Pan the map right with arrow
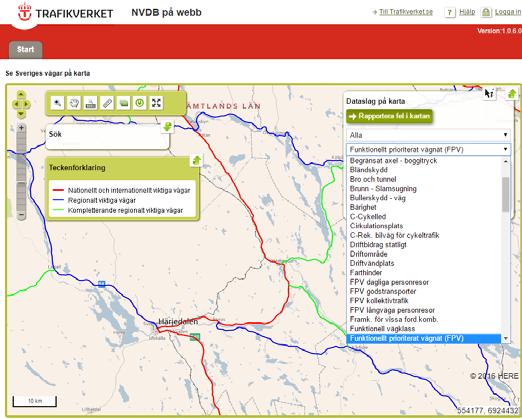The image size is (522, 419). (27, 104)
